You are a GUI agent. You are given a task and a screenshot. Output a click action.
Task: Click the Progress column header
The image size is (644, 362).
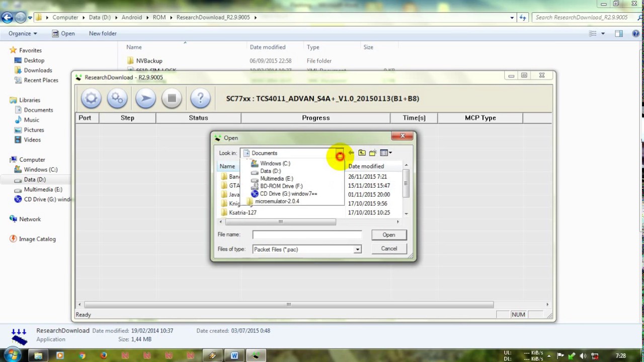[x=315, y=118]
